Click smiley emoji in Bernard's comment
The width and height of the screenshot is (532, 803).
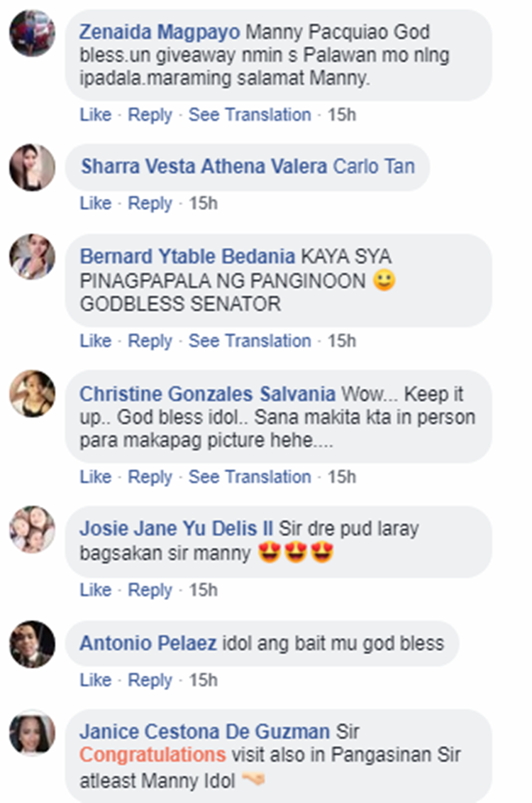point(384,280)
